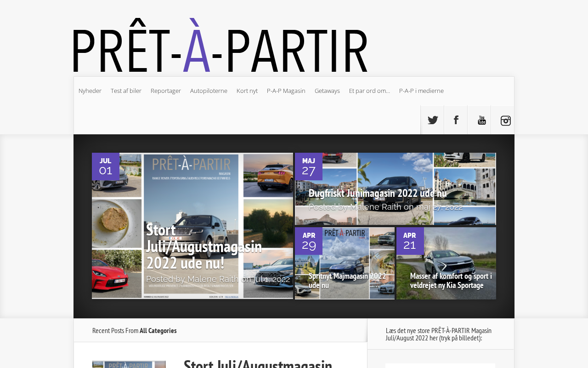Open the Autopiloterne menu
The height and width of the screenshot is (368, 588).
(209, 91)
